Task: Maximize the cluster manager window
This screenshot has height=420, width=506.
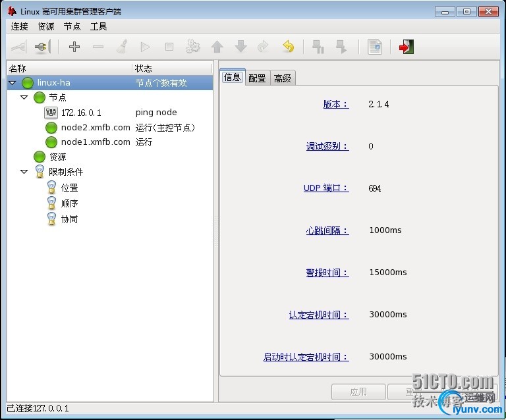Action: [466, 12]
